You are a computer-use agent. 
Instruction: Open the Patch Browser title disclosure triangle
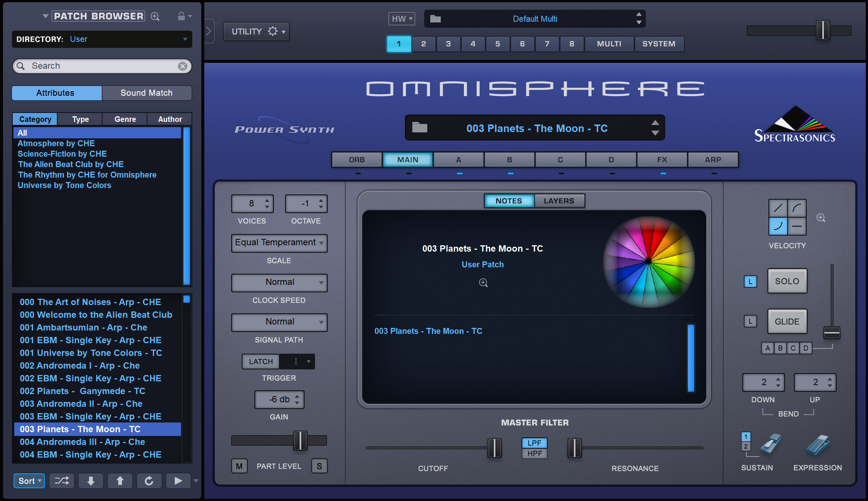[46, 16]
